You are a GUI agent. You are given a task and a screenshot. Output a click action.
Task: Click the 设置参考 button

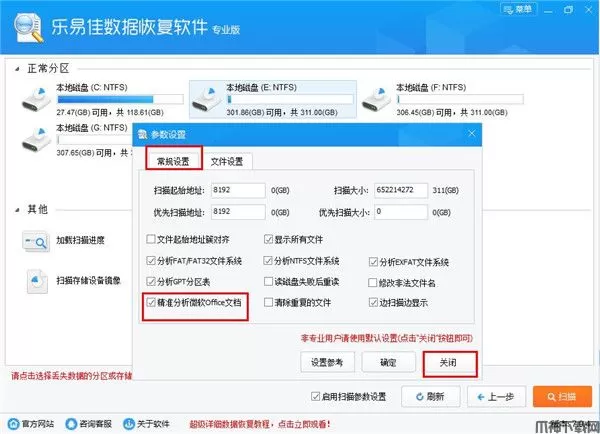pos(328,362)
